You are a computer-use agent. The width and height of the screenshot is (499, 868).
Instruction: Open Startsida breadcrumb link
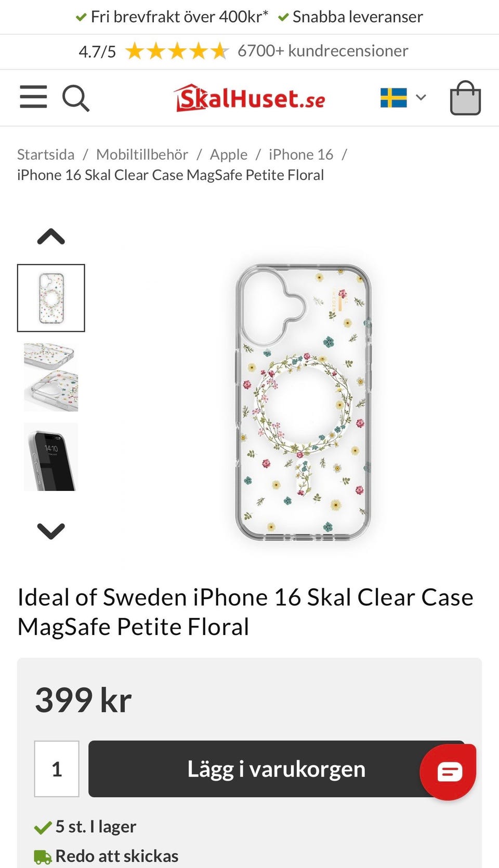[46, 154]
